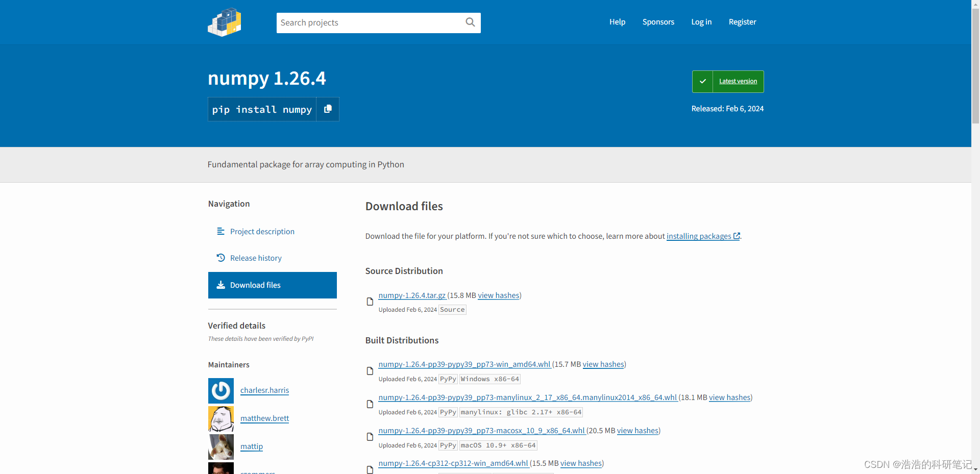
Task: Click file icon beside pp39 win_amd64 wheel
Action: click(x=370, y=371)
